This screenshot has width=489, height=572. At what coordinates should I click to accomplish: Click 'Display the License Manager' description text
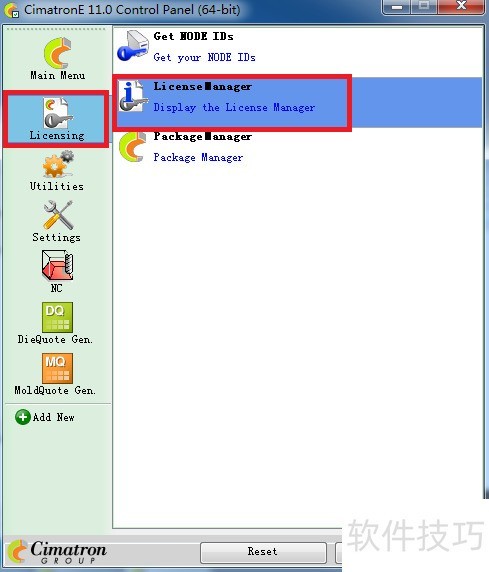pos(234,108)
